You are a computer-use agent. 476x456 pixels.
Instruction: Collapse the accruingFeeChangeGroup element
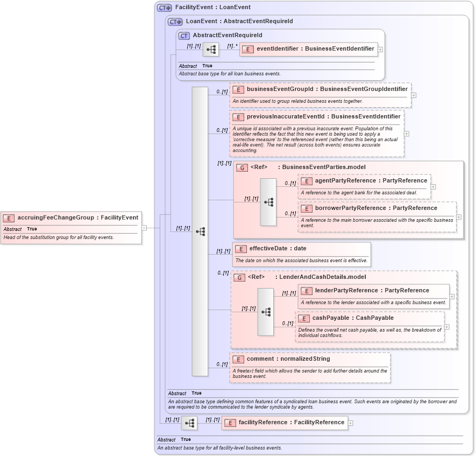click(144, 227)
